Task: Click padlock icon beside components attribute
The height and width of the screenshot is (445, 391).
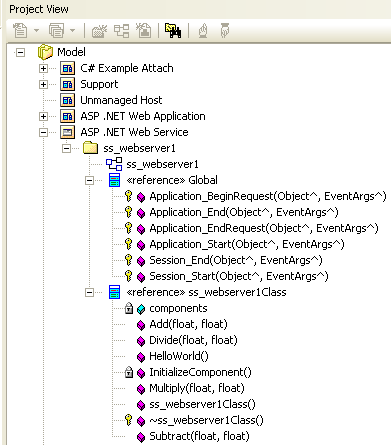Action: 129,308
